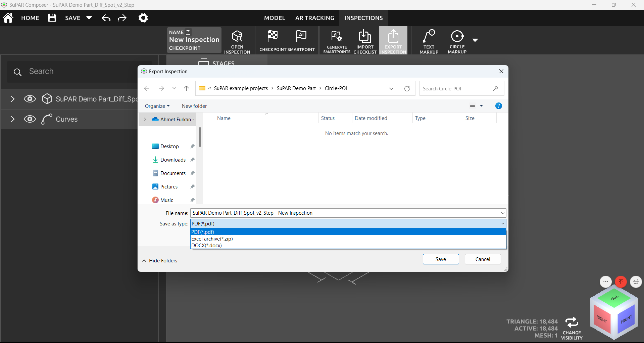Open the Pictures folder
The height and width of the screenshot is (343, 644).
169,186
